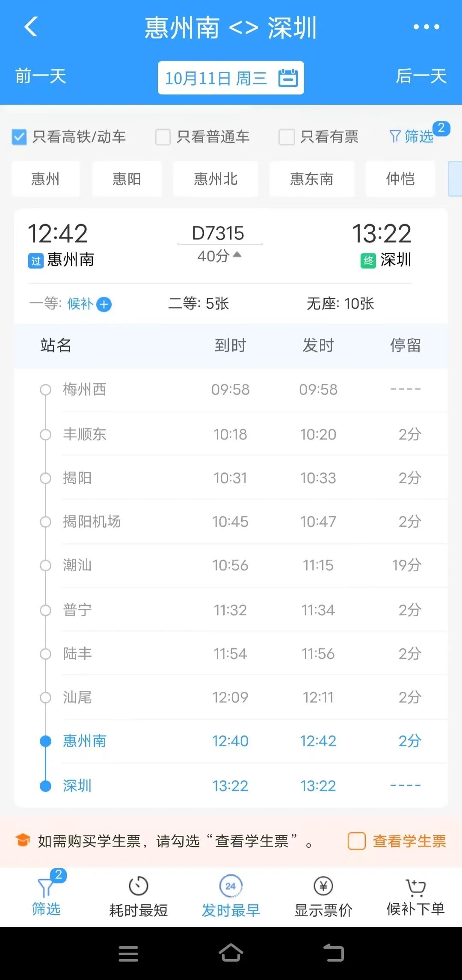Go to the next day 后一天
The width and height of the screenshot is (462, 980).
[x=421, y=77]
